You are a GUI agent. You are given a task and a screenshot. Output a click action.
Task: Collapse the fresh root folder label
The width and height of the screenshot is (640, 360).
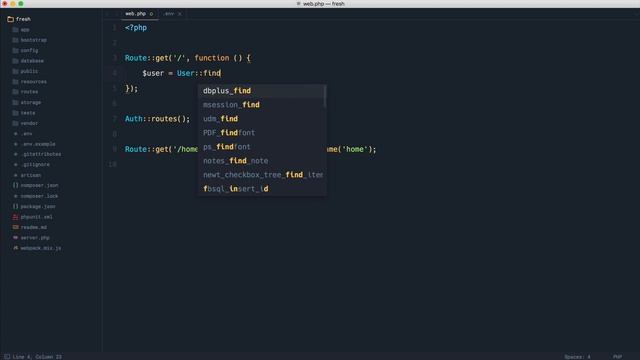23,19
